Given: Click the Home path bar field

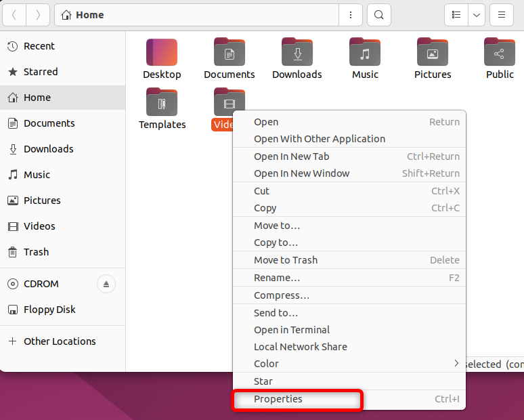Looking at the screenshot, I should click(196, 15).
